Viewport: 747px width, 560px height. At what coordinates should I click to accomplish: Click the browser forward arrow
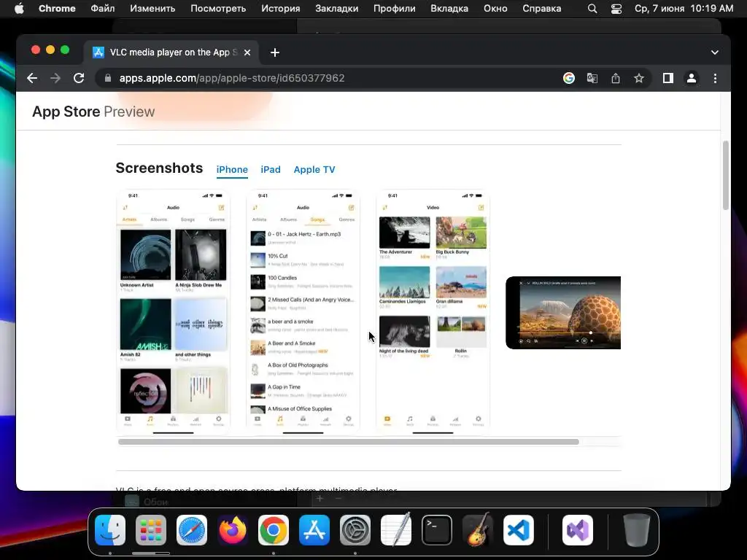tap(55, 78)
